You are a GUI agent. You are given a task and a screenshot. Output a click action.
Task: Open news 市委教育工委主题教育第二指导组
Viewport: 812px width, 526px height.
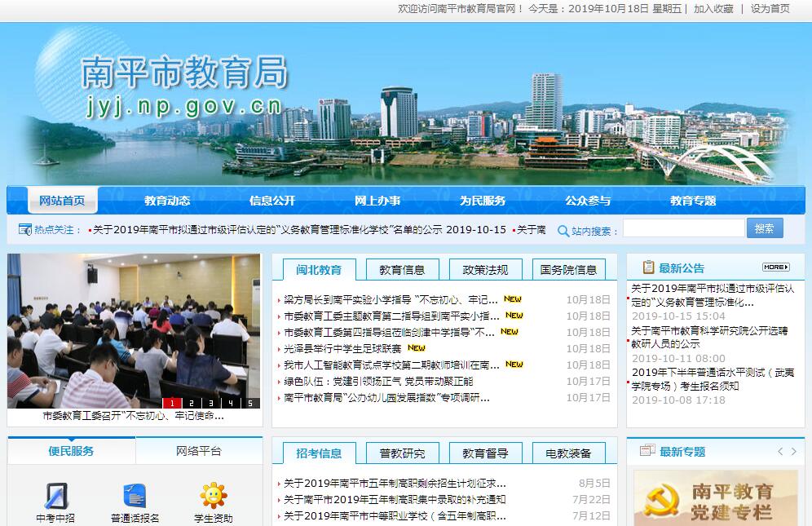click(391, 316)
